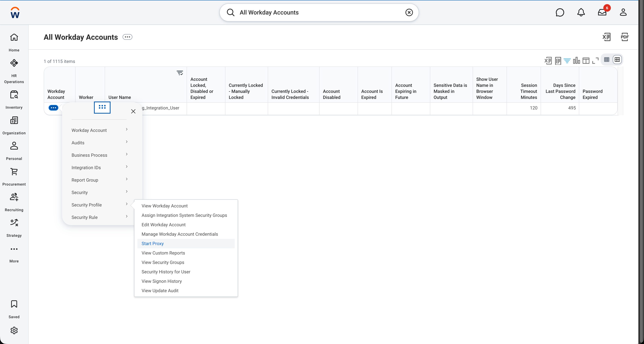Expand the Audits submenu

click(99, 143)
